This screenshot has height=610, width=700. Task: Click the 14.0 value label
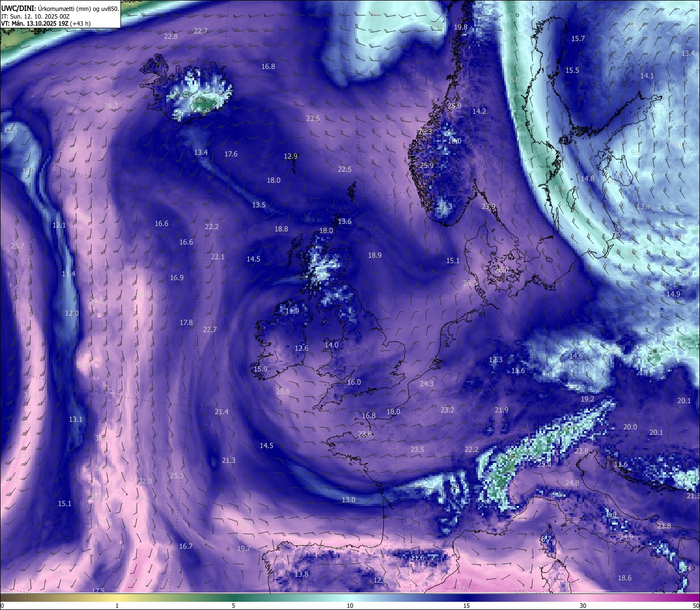tap(331, 345)
